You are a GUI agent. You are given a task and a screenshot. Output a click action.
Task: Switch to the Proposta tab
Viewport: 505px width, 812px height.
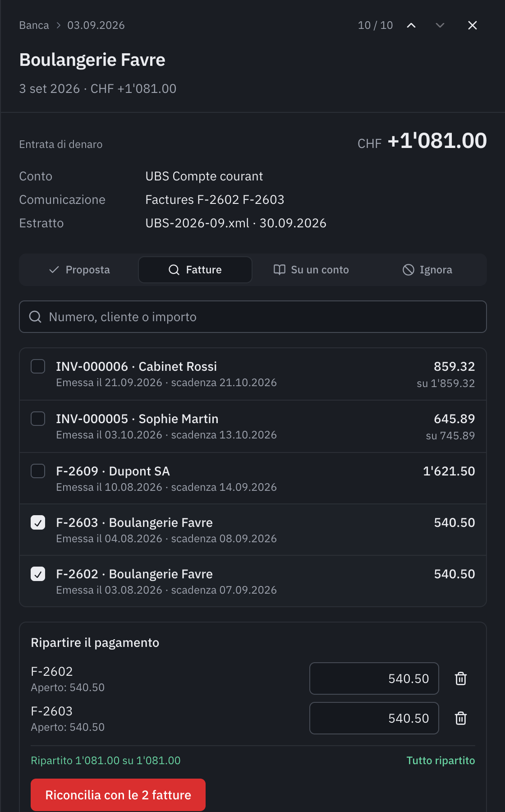click(x=79, y=270)
